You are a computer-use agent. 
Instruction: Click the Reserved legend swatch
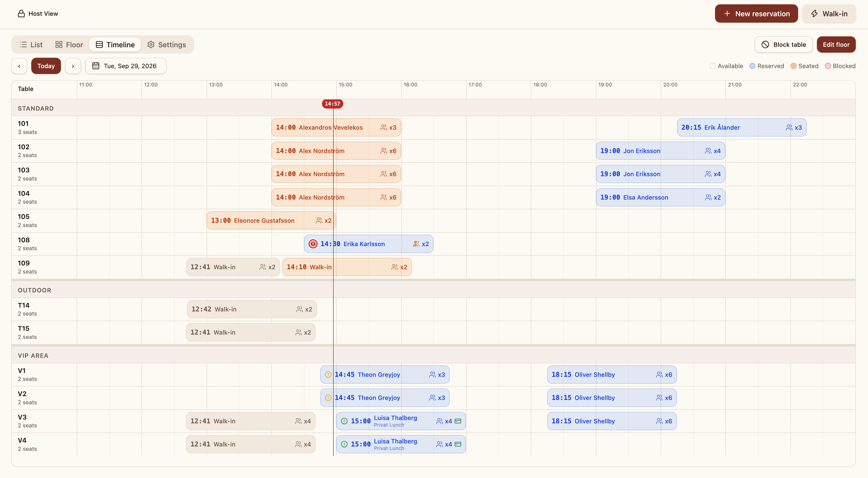tap(752, 66)
